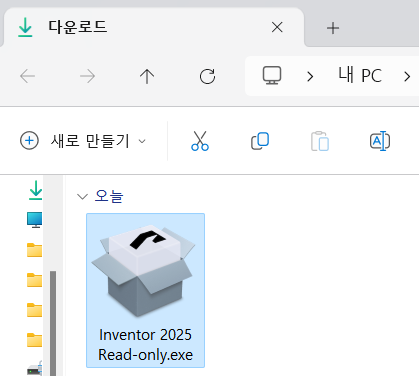The width and height of the screenshot is (419, 376).
Task: Click the Back navigation arrow
Action: tap(27, 76)
